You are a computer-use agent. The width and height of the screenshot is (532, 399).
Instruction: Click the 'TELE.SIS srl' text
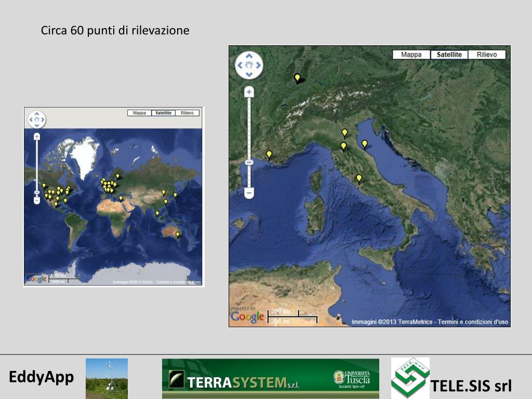[471, 386]
